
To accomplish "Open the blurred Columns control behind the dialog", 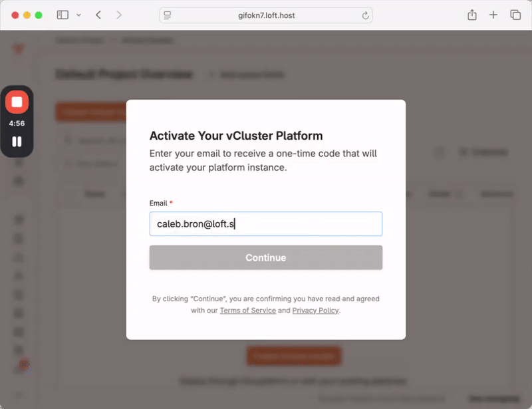I will click(483, 152).
